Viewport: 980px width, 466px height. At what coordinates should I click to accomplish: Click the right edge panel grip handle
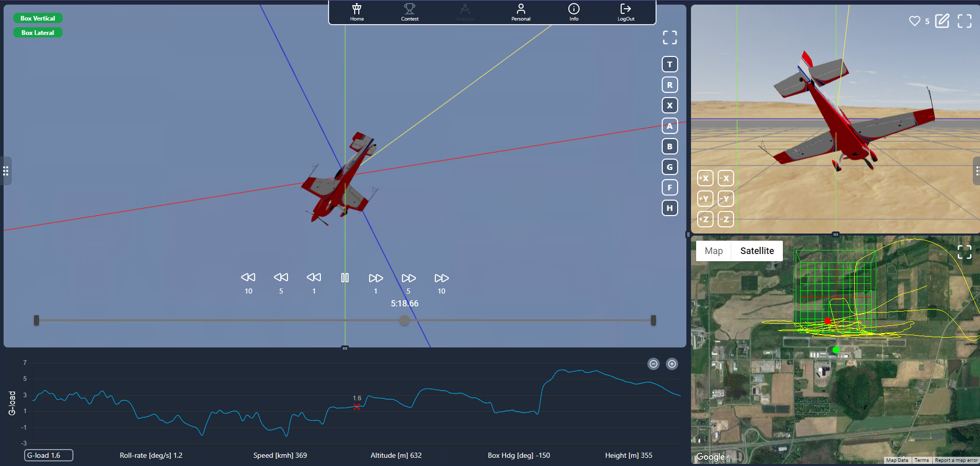tap(976, 171)
